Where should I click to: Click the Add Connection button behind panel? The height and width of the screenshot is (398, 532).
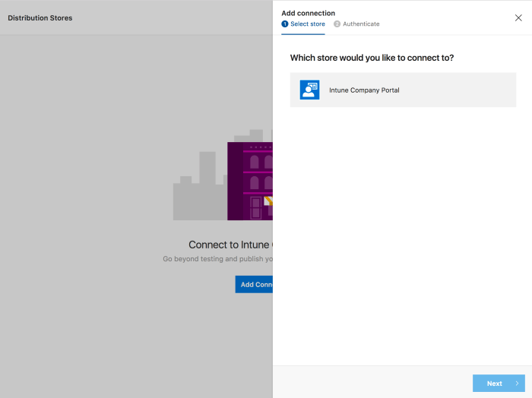click(255, 285)
